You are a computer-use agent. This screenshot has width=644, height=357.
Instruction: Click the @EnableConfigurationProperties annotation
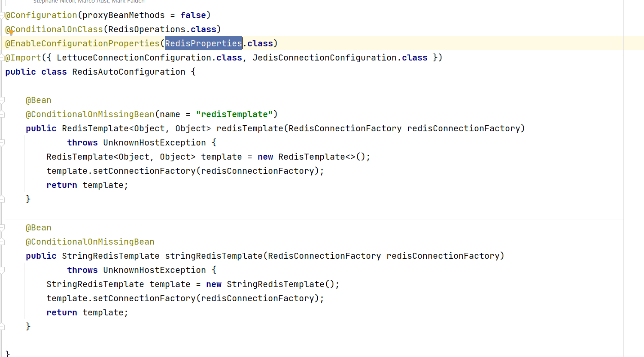[82, 43]
